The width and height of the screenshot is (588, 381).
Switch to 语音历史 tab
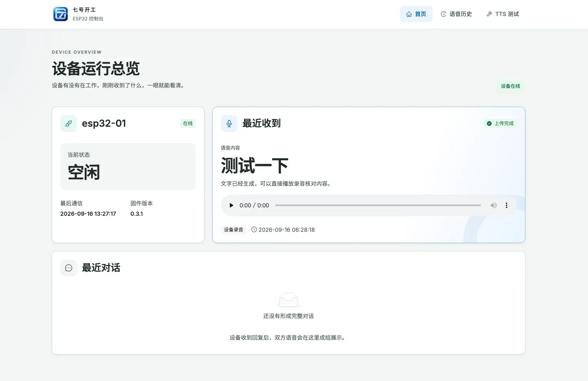(x=456, y=14)
